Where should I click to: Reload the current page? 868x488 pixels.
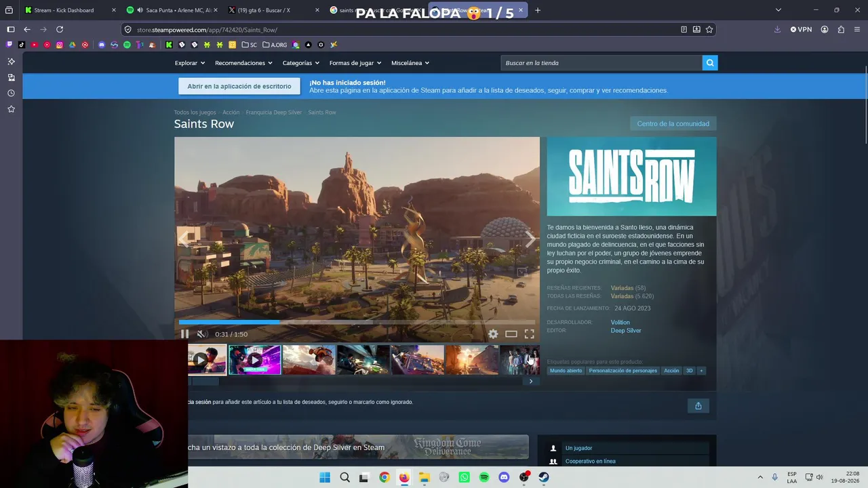[60, 30]
